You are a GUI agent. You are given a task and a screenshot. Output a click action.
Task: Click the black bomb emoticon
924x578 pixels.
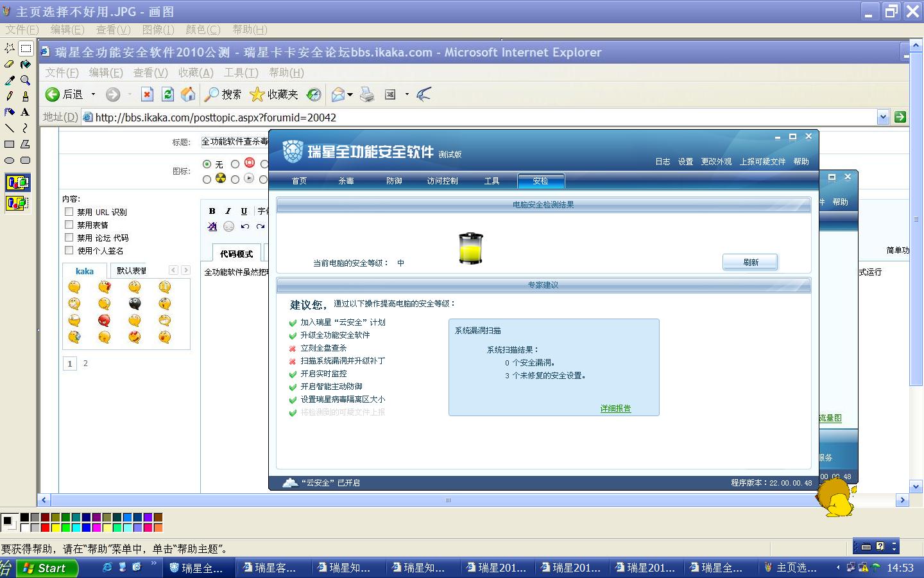click(135, 304)
